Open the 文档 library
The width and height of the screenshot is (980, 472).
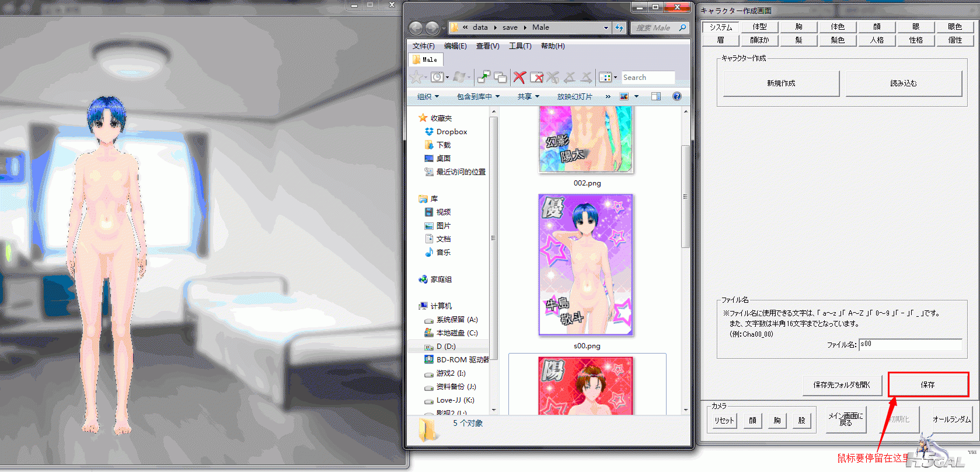tap(438, 239)
